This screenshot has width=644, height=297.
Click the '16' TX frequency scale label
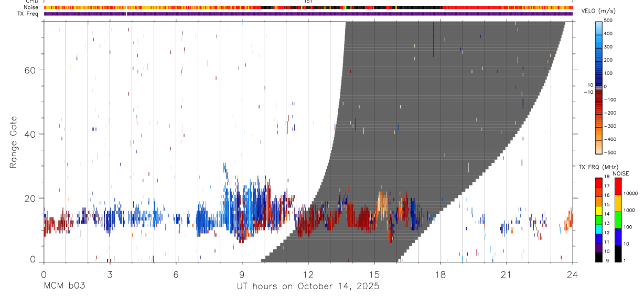coord(607,195)
